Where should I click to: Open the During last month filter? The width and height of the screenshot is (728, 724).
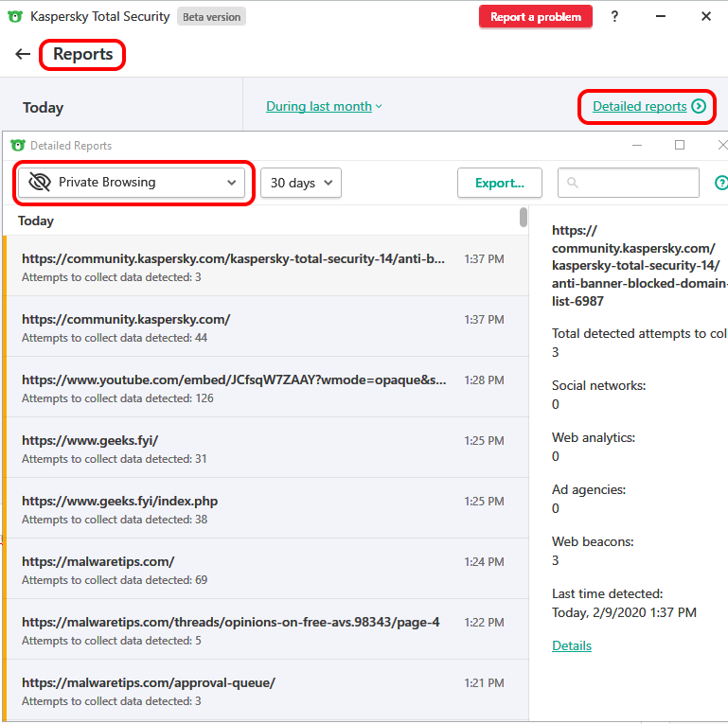tap(324, 106)
